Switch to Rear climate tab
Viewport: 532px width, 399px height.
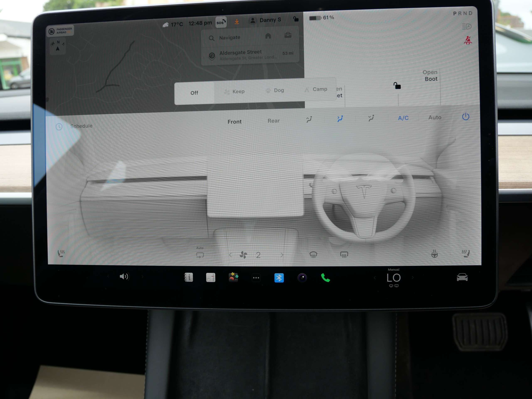(x=273, y=121)
